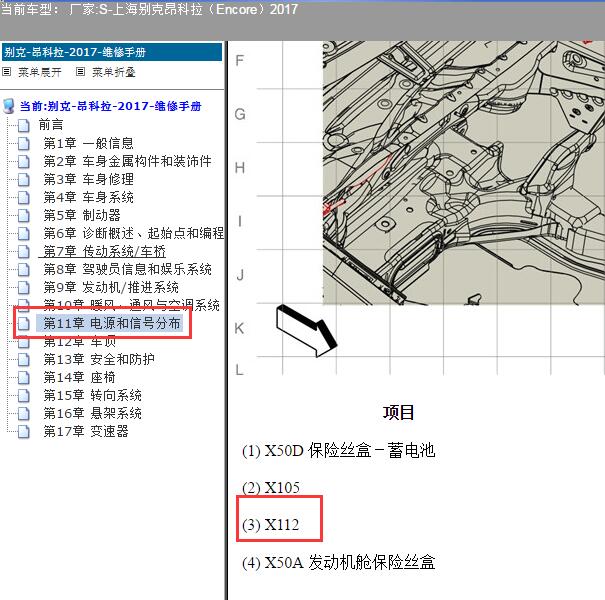Click the page icon for 第17章 变速器
This screenshot has width=605, height=600.
(24, 432)
